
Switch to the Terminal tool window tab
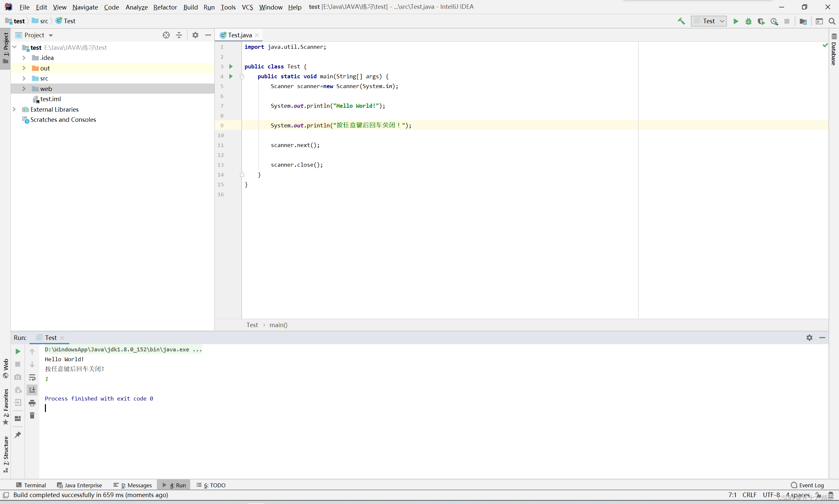tap(31, 485)
